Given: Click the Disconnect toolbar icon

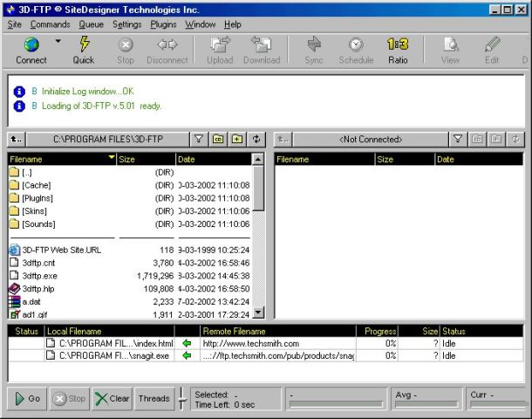Looking at the screenshot, I should 167,45.
